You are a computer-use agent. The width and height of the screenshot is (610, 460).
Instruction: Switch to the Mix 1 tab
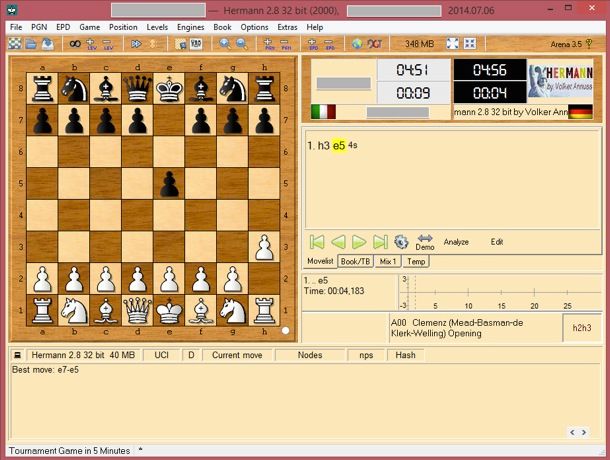pos(387,262)
